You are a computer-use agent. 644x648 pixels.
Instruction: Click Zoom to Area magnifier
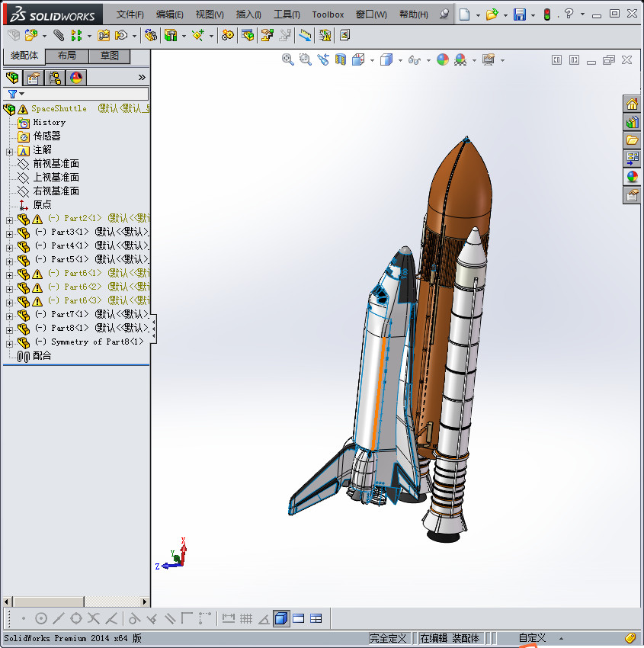(306, 60)
